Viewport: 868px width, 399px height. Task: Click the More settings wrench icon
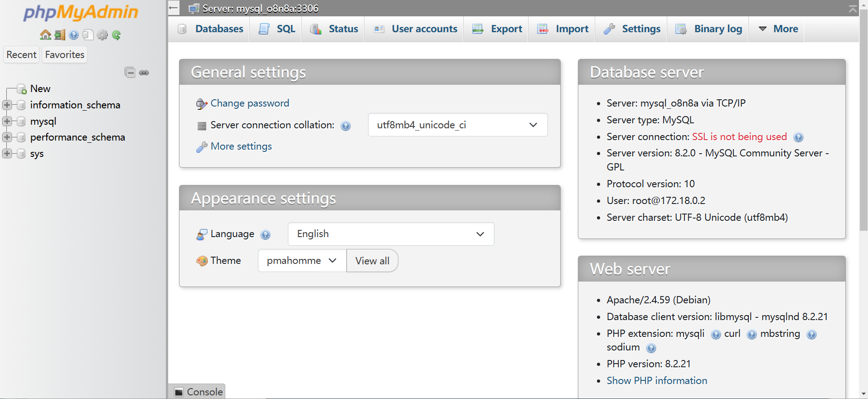click(x=202, y=147)
